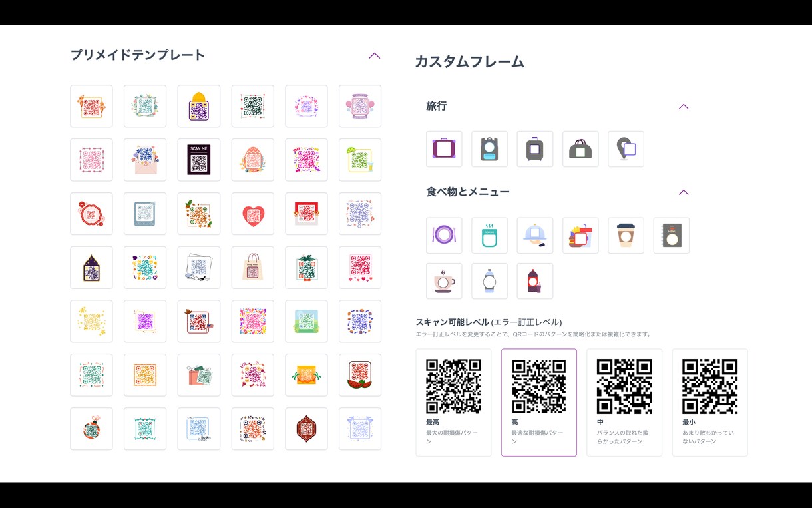
Task: Apply the red heart-shaped QR template
Action: (253, 214)
